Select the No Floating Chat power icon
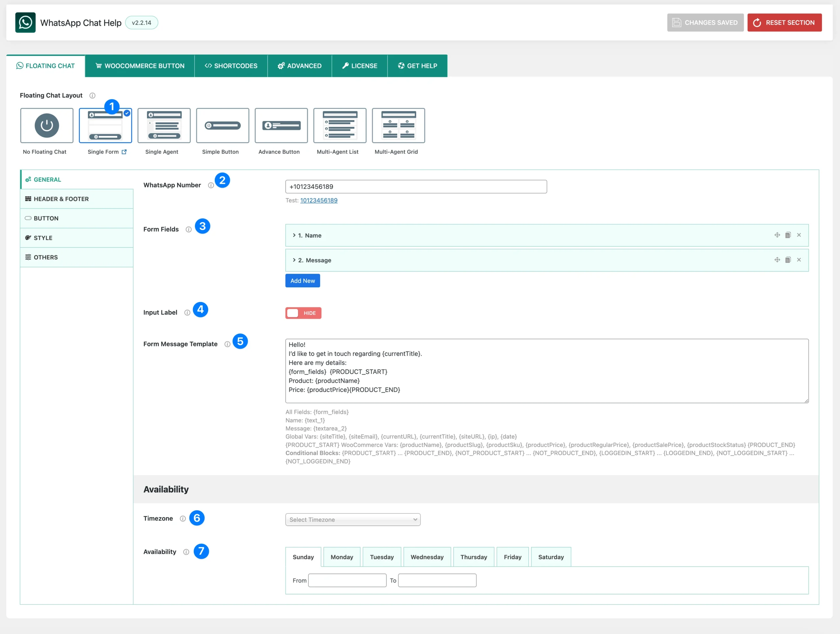This screenshot has width=840, height=634. point(47,125)
